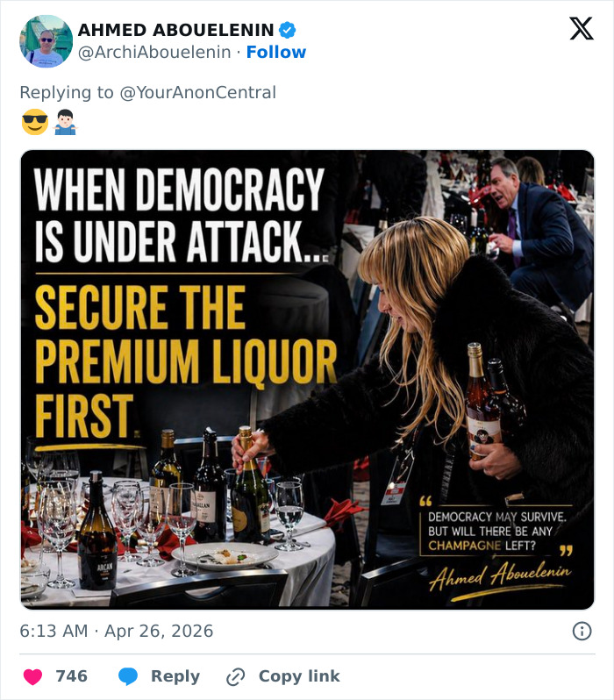Open the @ArchiAbouelenin handle link

point(156,53)
